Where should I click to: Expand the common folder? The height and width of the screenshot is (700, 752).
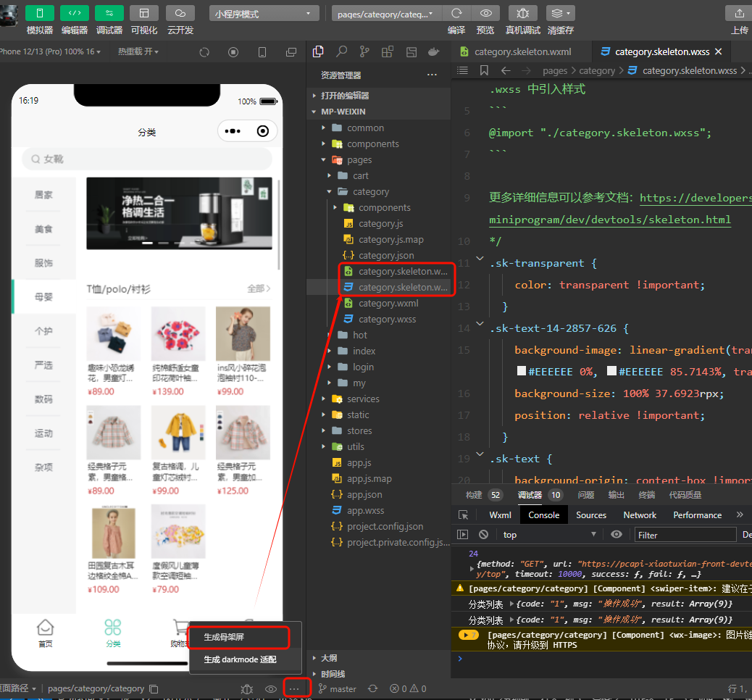pos(378,128)
